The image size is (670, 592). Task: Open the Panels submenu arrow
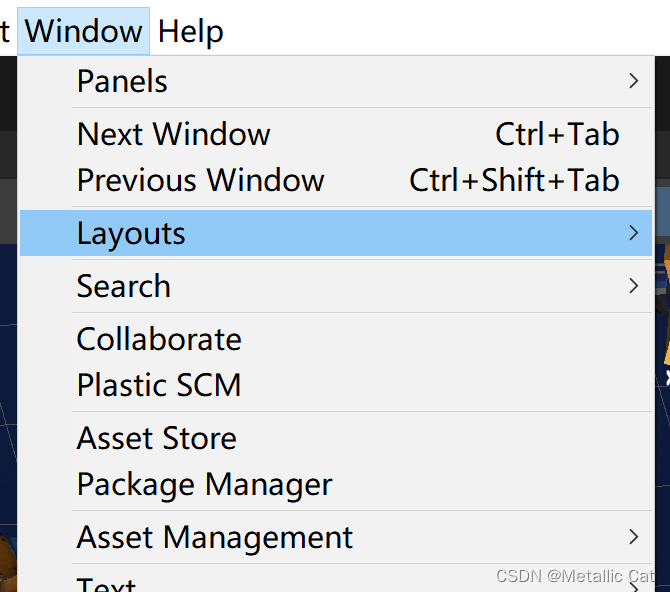634,81
